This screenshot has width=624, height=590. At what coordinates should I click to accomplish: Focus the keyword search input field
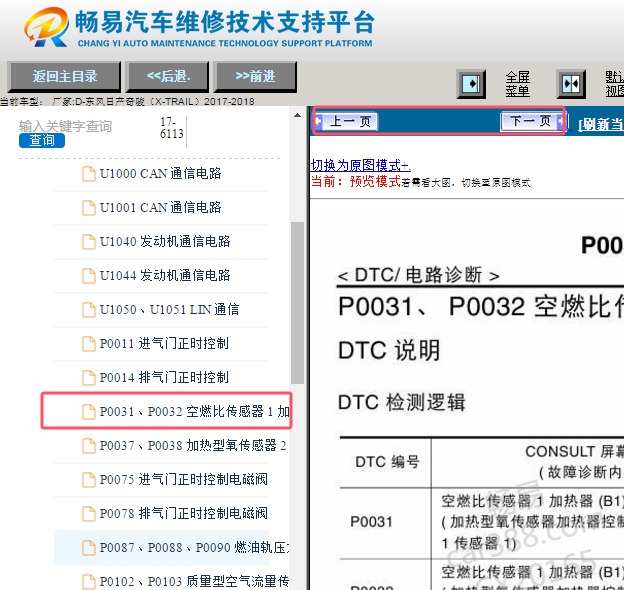point(66,126)
